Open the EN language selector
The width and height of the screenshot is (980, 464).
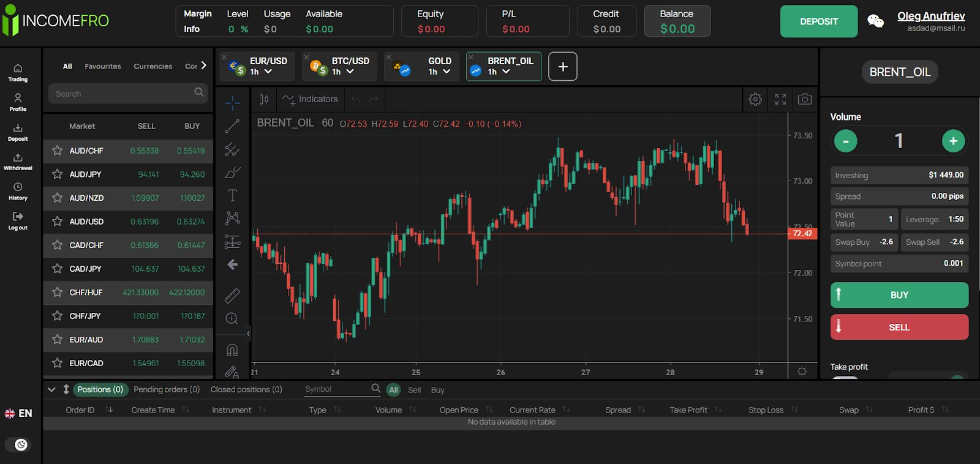[18, 413]
